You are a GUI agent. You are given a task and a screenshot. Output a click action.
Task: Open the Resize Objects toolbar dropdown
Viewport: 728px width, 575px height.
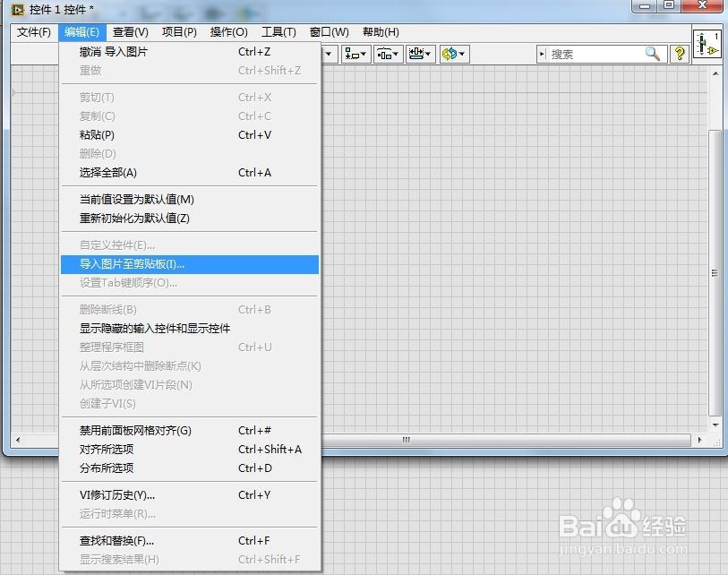(420, 55)
